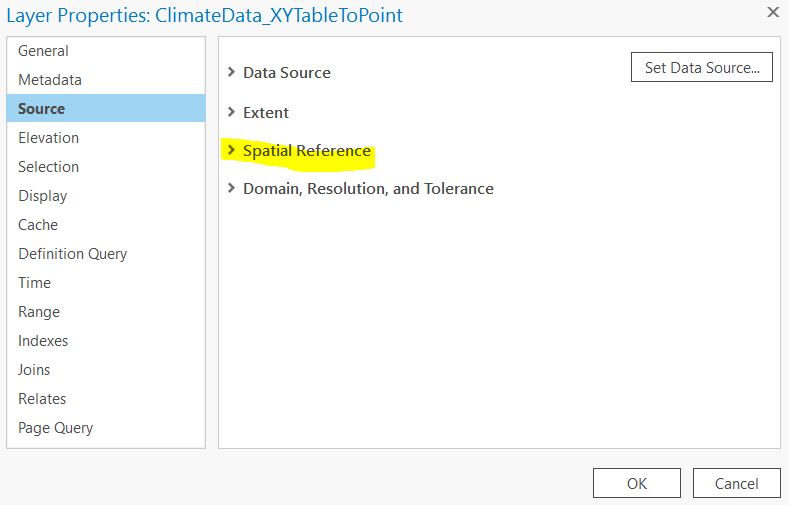This screenshot has width=789, height=505.
Task: Select the Source tab
Action: (41, 109)
